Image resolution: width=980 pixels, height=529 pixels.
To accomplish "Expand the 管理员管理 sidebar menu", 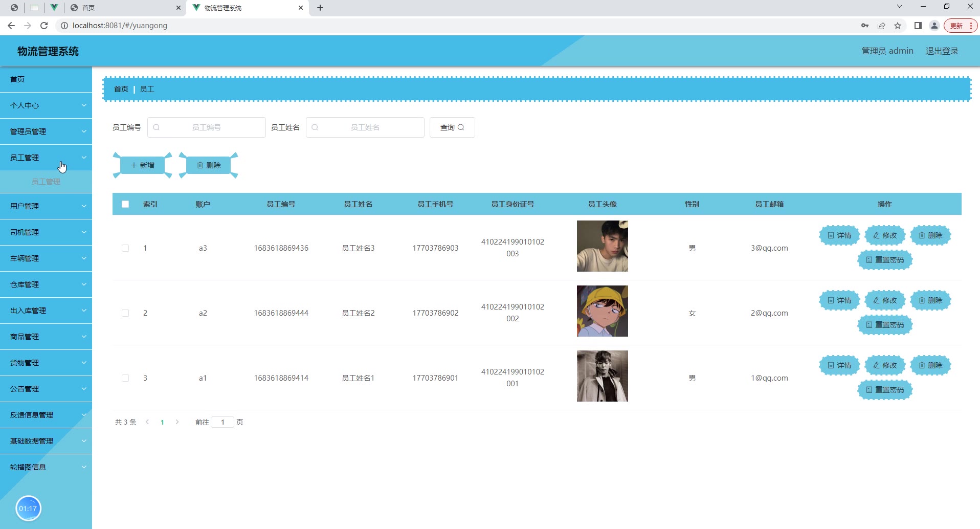I will [x=46, y=131].
